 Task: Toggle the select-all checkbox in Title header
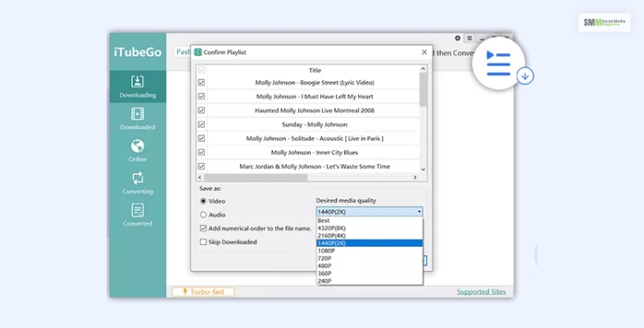click(202, 71)
